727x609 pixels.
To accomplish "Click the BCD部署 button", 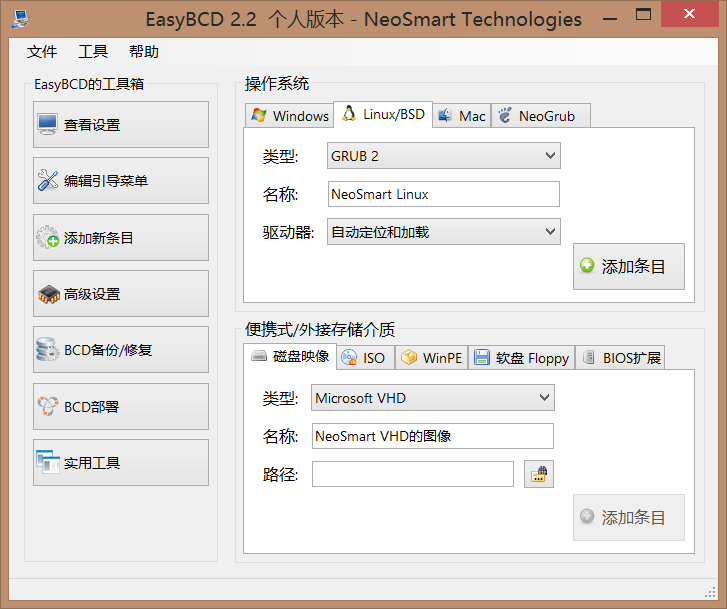I will click(x=121, y=406).
